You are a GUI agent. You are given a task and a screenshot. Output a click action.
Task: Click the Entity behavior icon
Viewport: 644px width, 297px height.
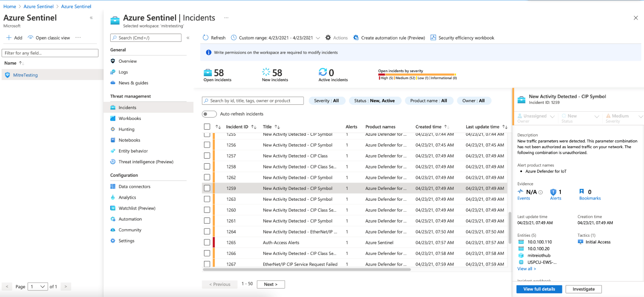[x=113, y=151]
